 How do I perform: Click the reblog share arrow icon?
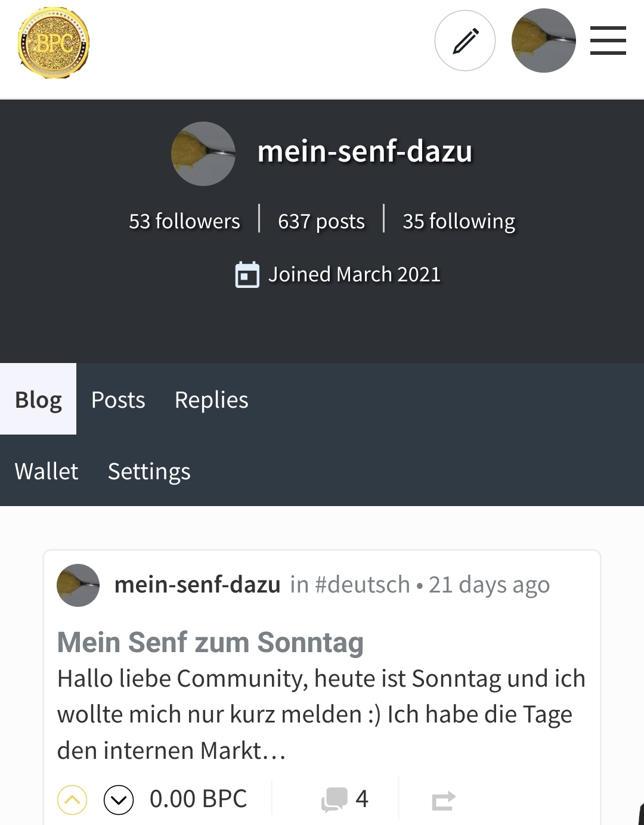(x=444, y=800)
